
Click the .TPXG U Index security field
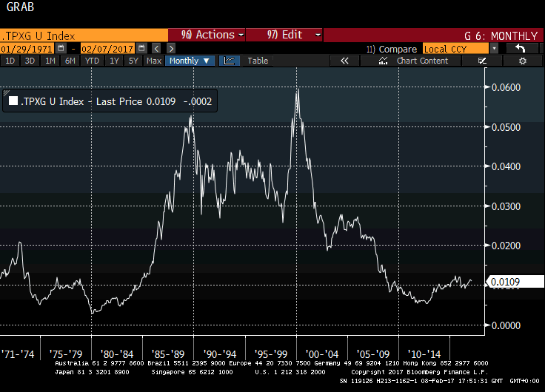tap(84, 36)
